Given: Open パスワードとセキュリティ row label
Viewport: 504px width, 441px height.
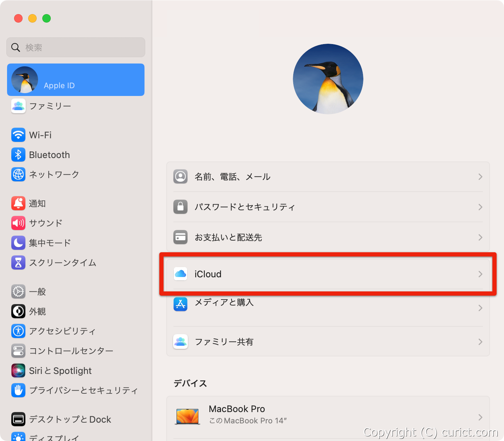Looking at the screenshot, I should pos(245,207).
